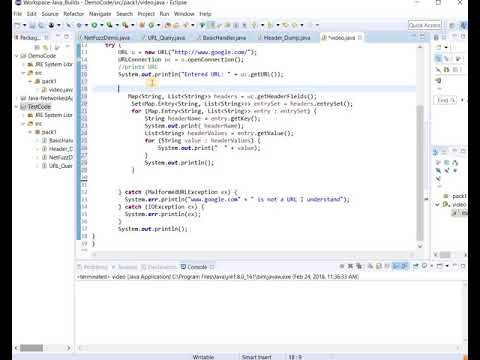This screenshot has width=480, height=360.
Task: Open the Debug icon dropdown arrow
Action: pos(86,25)
